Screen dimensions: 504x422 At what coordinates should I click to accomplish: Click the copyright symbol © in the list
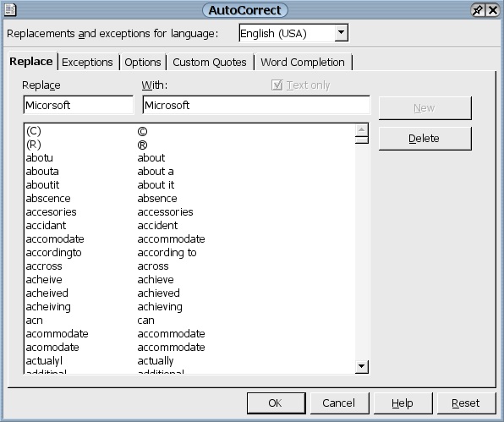tap(142, 131)
